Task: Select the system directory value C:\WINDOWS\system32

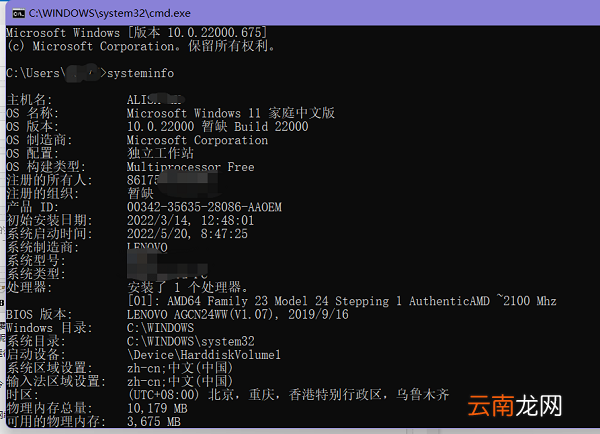Action: [x=191, y=341]
